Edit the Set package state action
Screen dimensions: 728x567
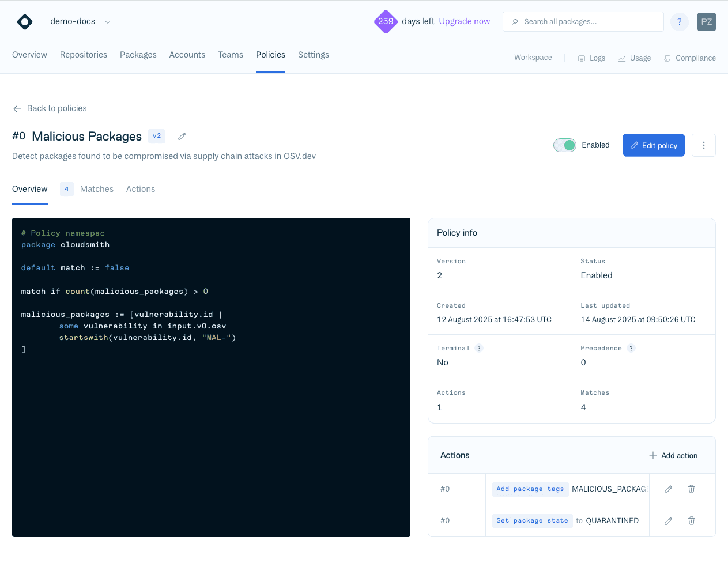(x=668, y=521)
